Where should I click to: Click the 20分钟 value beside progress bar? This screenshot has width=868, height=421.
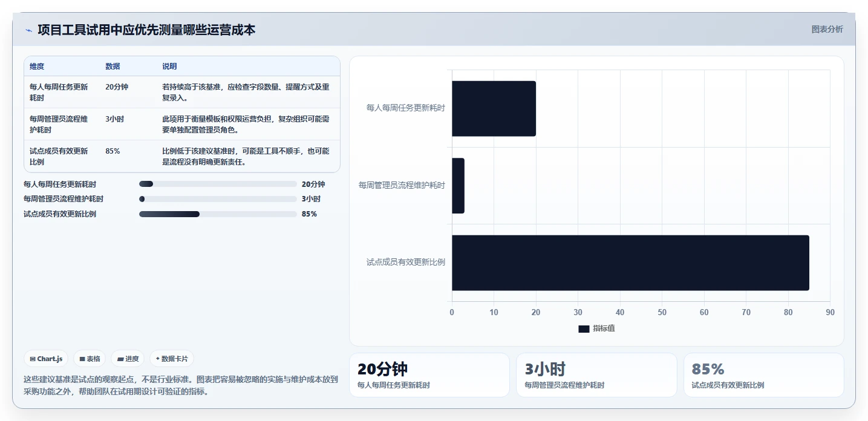click(313, 184)
